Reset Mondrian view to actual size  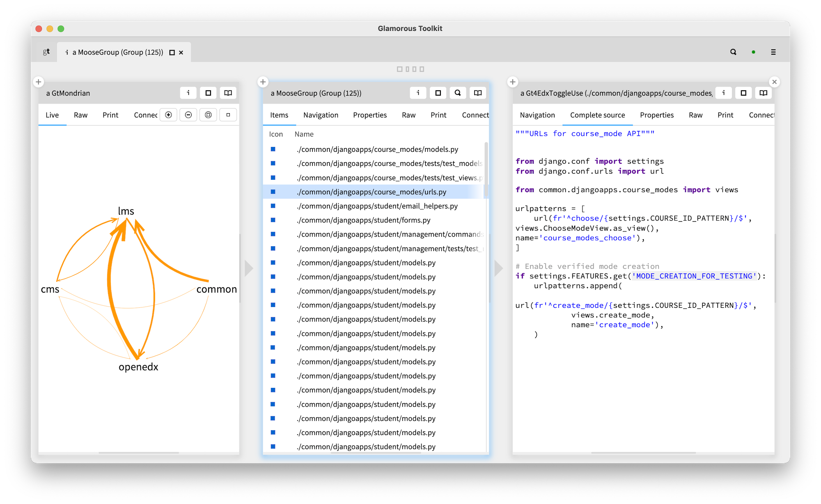228,115
